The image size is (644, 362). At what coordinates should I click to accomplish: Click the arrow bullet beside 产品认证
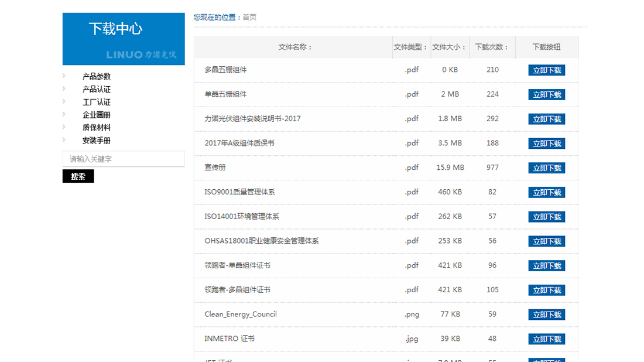[64, 88]
